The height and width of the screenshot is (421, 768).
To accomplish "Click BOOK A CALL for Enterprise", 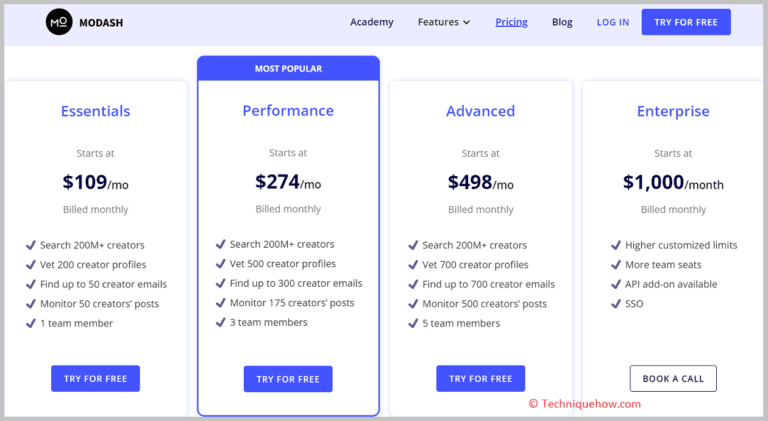I will [x=673, y=378].
